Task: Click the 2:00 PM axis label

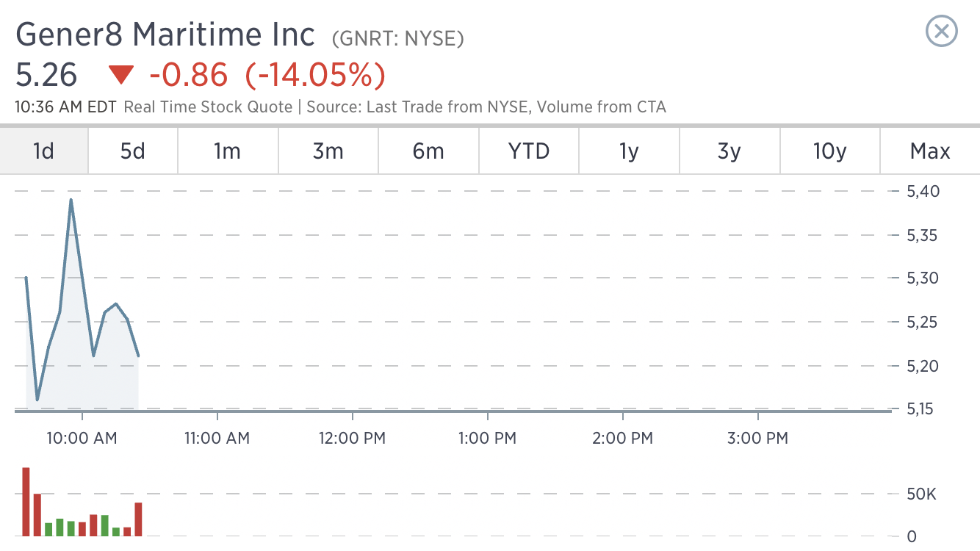Action: (x=622, y=439)
